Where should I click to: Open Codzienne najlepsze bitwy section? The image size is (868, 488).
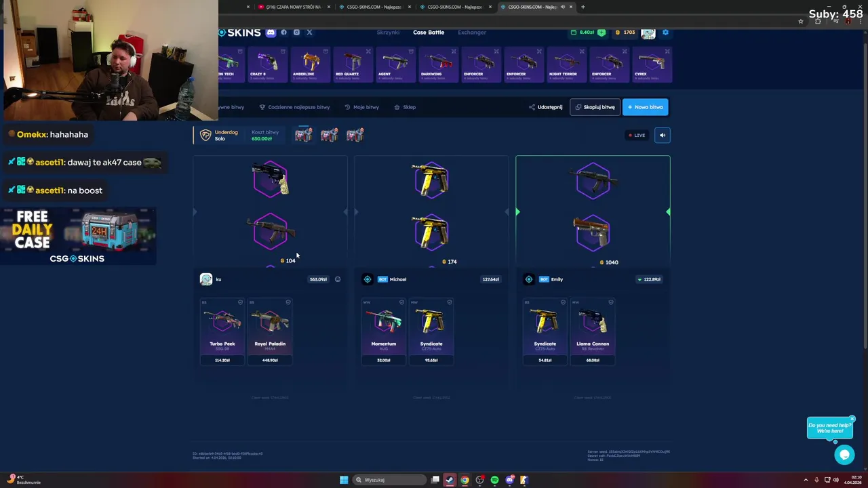coord(294,107)
